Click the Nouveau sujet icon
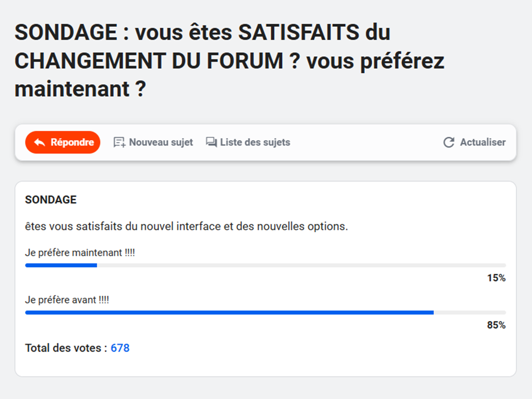The width and height of the screenshot is (532, 399). (119, 142)
